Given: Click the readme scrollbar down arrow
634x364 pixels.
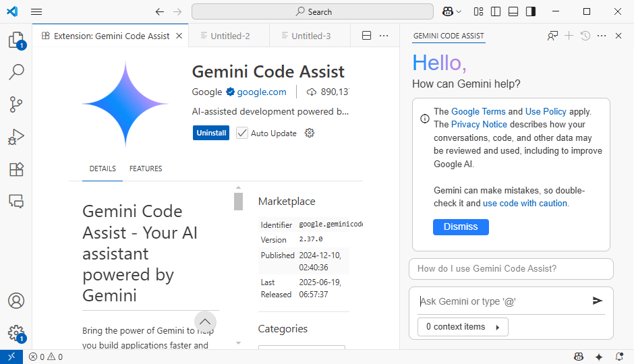Looking at the screenshot, I should 238,343.
